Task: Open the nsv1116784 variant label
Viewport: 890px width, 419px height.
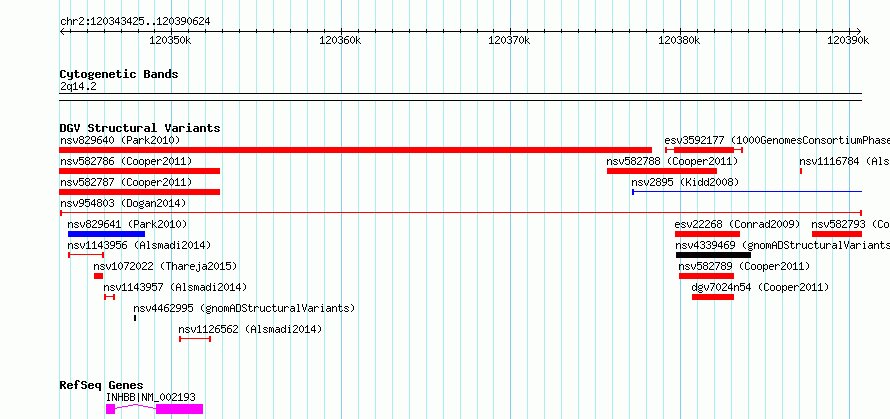Action: click(845, 162)
